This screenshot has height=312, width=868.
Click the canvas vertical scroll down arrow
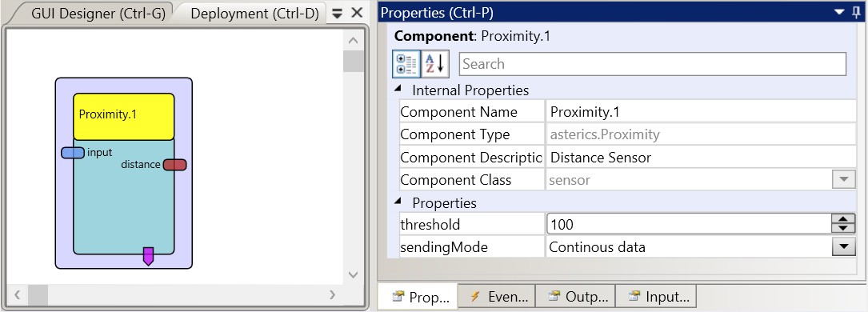[x=353, y=274]
